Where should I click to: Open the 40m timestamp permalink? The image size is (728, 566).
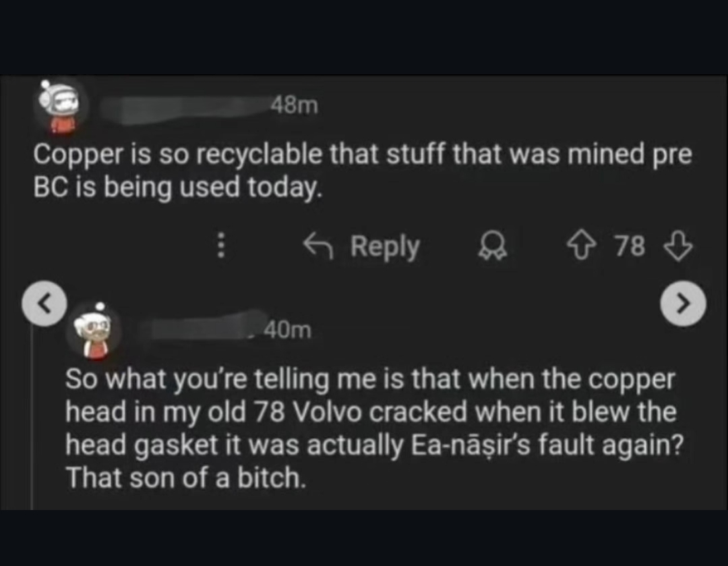pos(287,330)
